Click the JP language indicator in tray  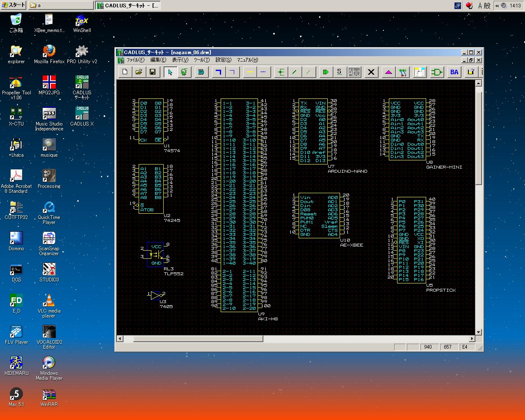coord(458,5)
